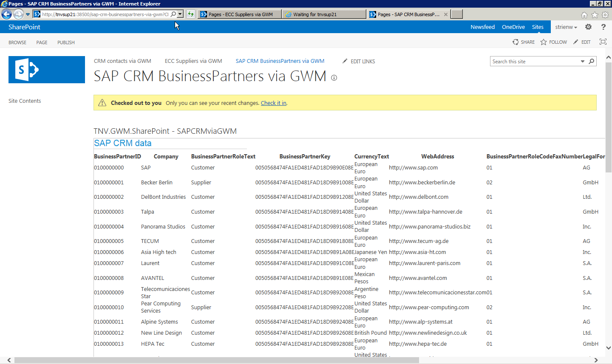Click the Company column header

click(166, 157)
